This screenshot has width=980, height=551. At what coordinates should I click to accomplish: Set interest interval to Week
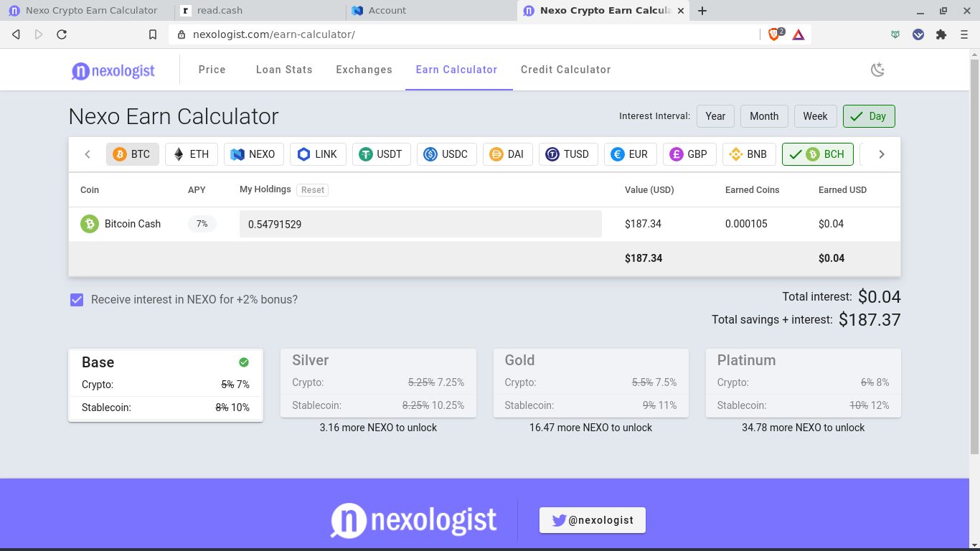point(816,116)
